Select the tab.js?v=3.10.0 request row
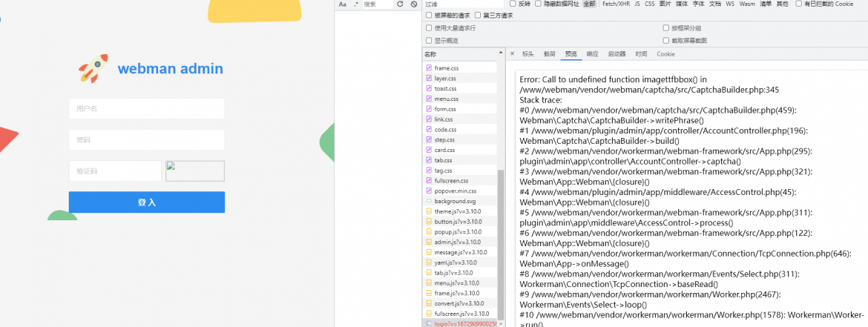This screenshot has height=327, width=868. pos(460,273)
